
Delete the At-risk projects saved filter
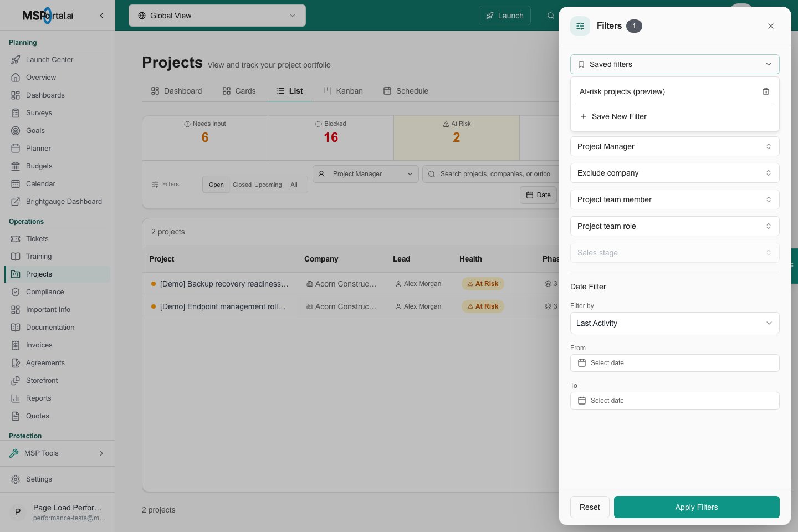click(766, 91)
